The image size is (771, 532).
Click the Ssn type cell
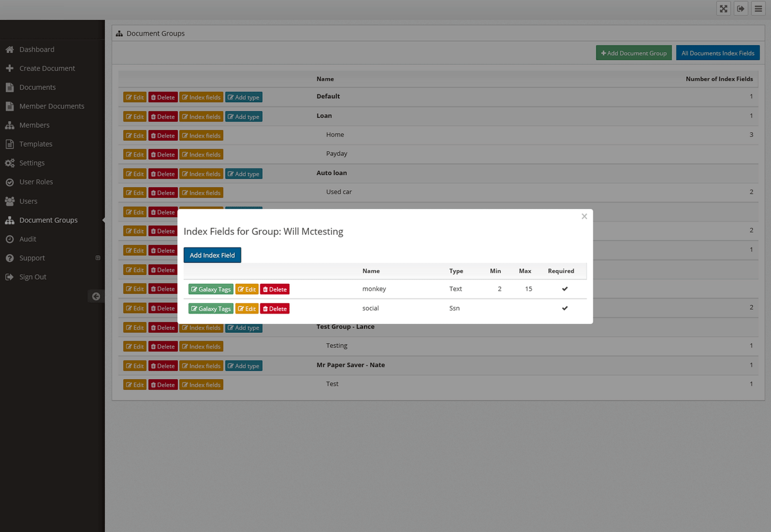[x=455, y=308]
